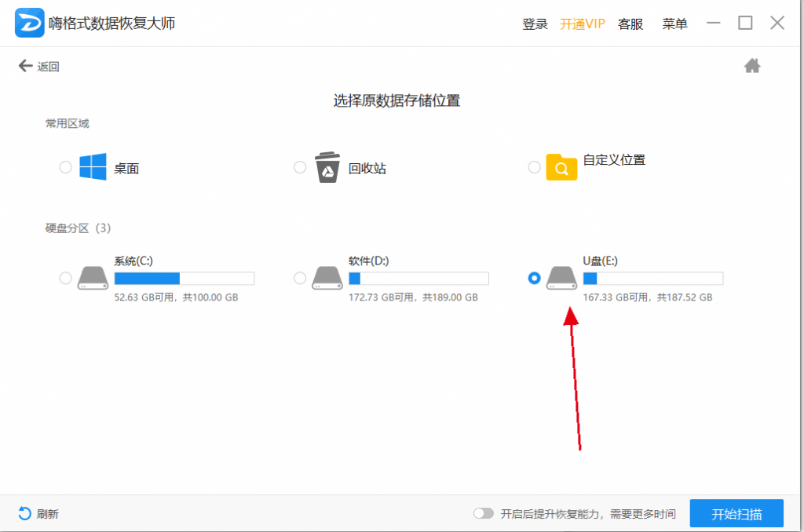Open 客服 customer service

tap(630, 24)
